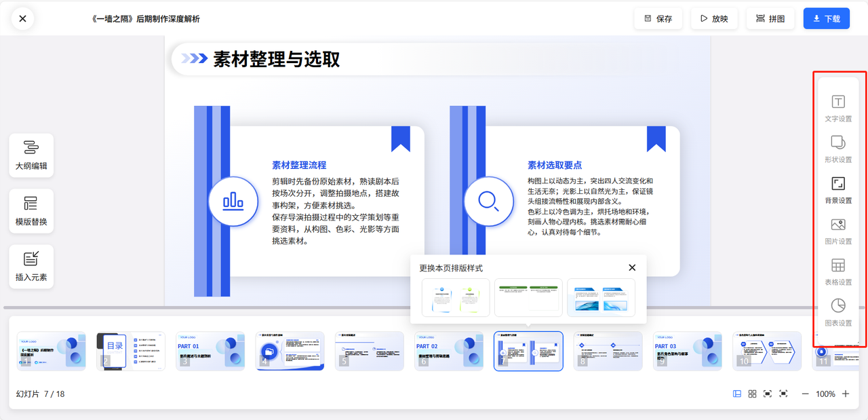Click the 保存 save button

[x=658, y=18]
